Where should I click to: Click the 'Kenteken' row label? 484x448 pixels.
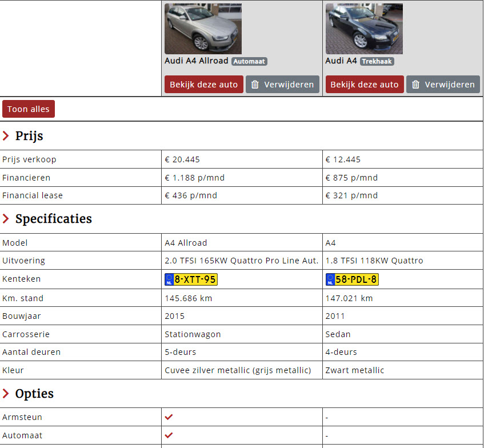click(x=21, y=279)
